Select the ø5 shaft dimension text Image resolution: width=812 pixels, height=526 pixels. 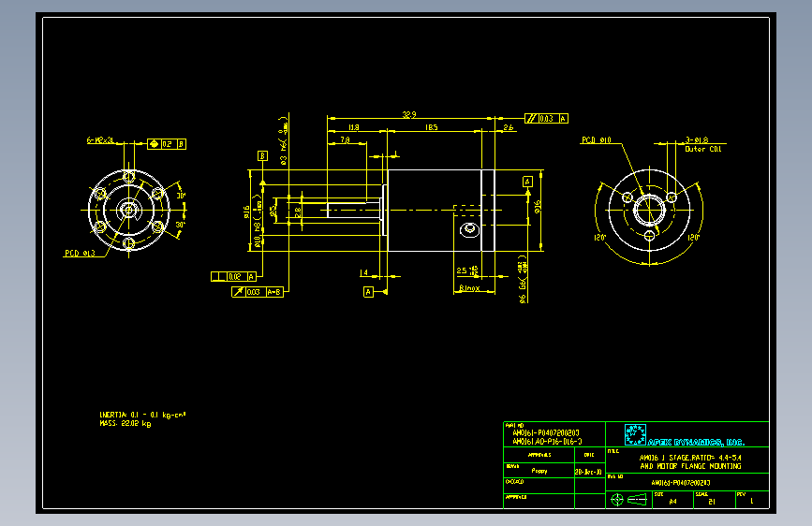pos(273,210)
